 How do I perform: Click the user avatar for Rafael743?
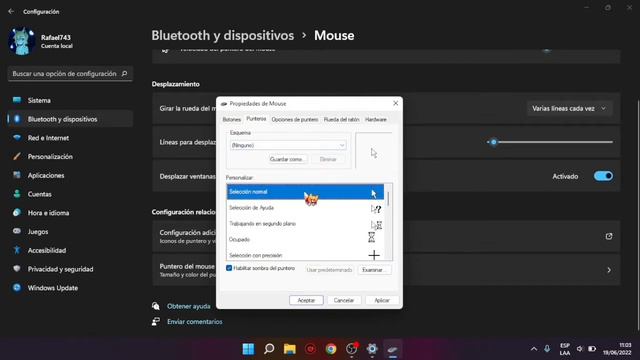pos(22,41)
